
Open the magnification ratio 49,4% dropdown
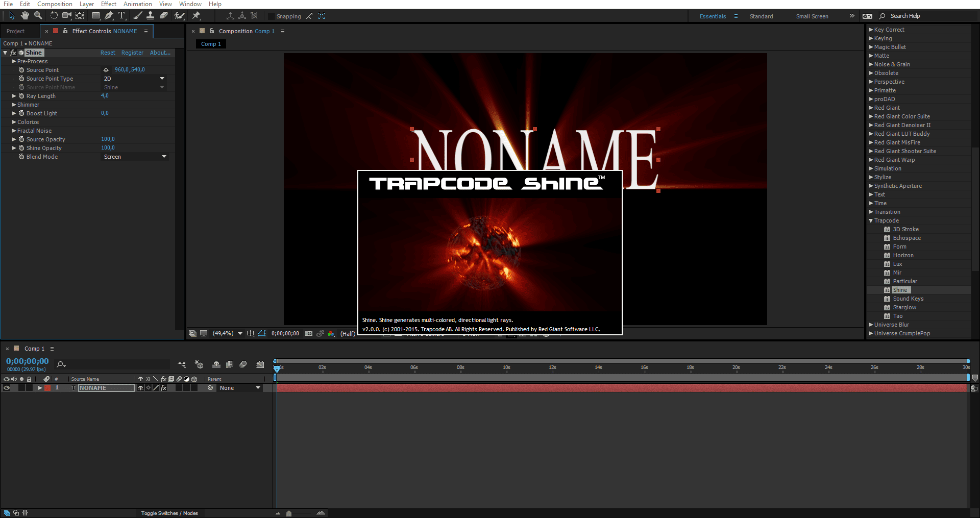[228, 333]
